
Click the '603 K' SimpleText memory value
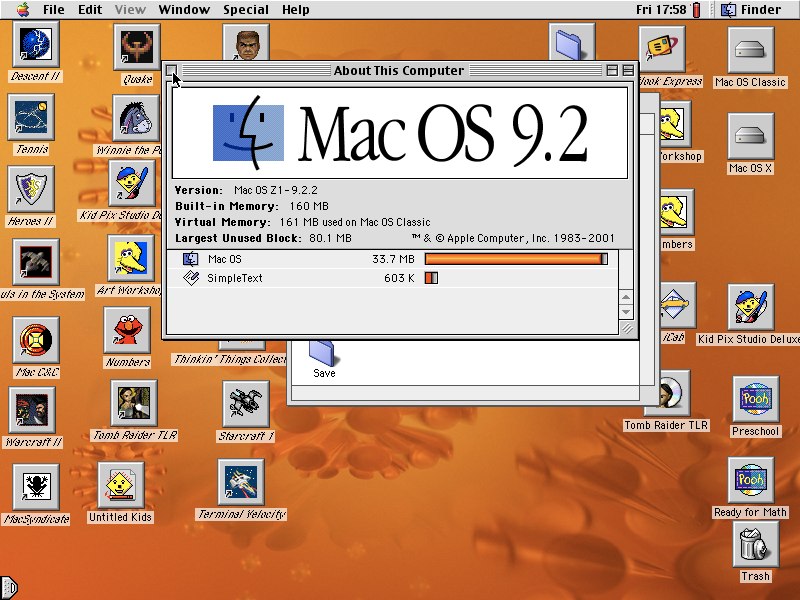(x=399, y=278)
